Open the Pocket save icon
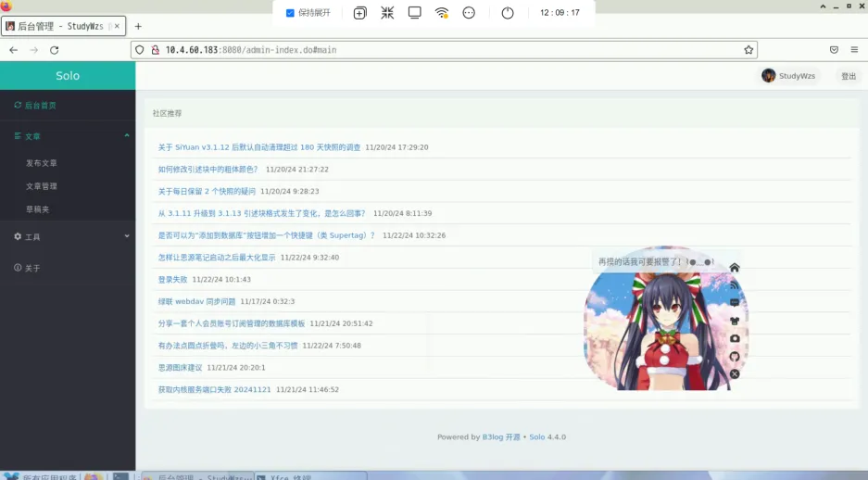This screenshot has height=480, width=868. coord(835,50)
